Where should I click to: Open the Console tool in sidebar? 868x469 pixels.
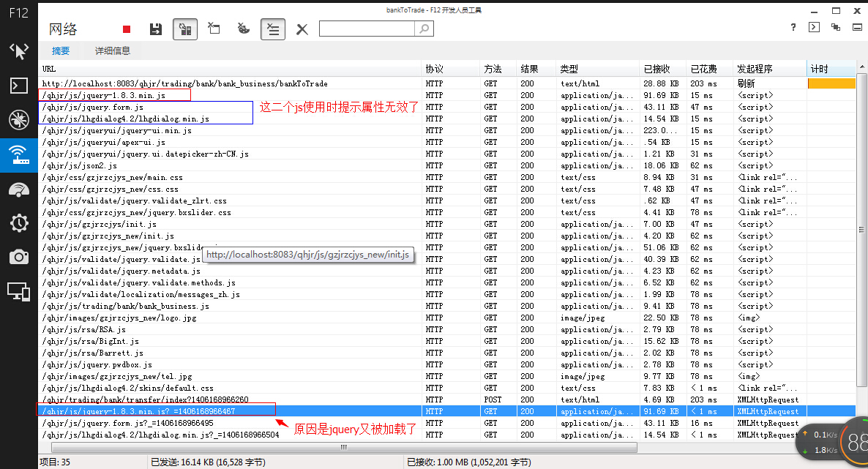pyautogui.click(x=18, y=85)
